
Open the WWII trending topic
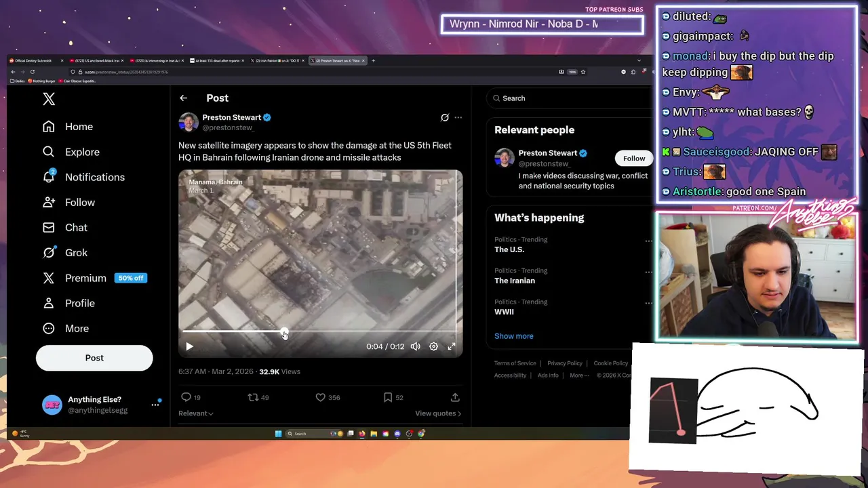[x=504, y=312]
